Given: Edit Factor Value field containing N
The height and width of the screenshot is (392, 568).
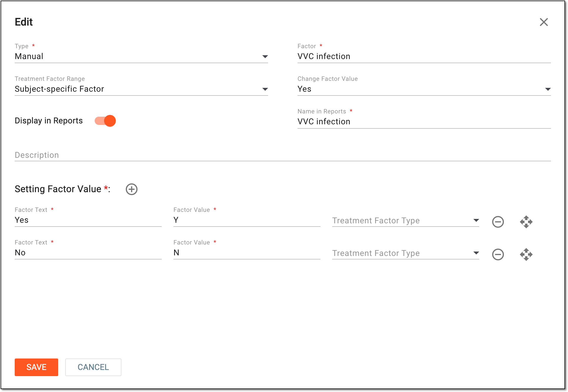Looking at the screenshot, I should [247, 253].
